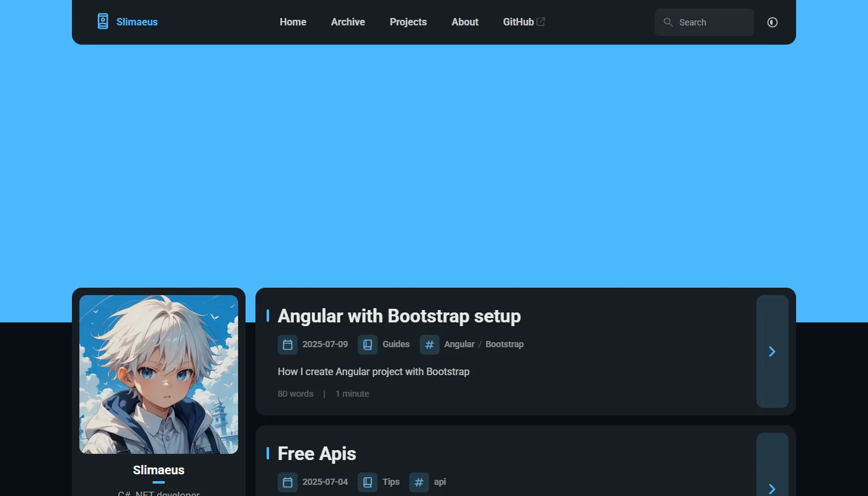
Task: Go to the Home page
Action: [x=293, y=22]
